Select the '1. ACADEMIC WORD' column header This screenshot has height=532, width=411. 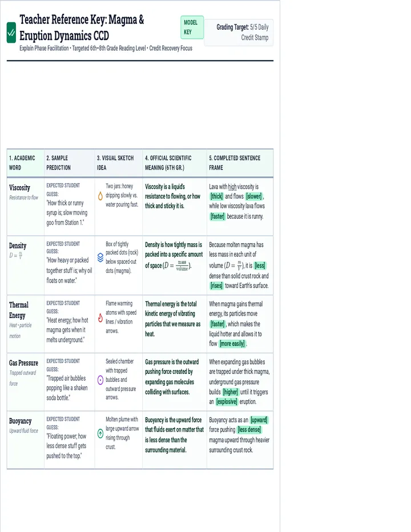coord(26,163)
